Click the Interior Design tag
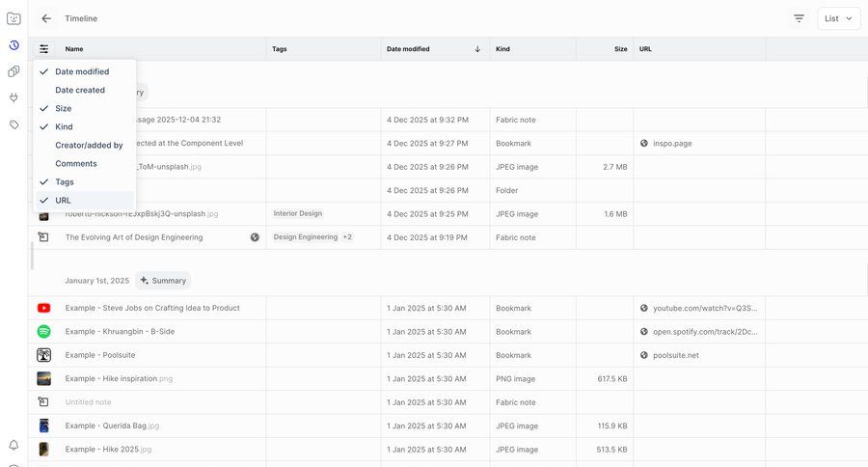Viewport: 868px width, 467px height. (298, 213)
